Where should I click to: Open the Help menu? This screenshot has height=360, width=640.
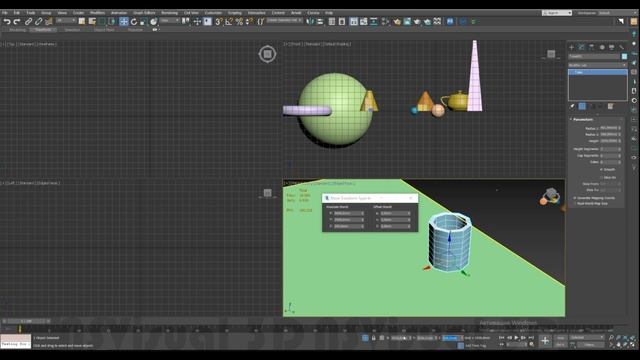(x=329, y=13)
